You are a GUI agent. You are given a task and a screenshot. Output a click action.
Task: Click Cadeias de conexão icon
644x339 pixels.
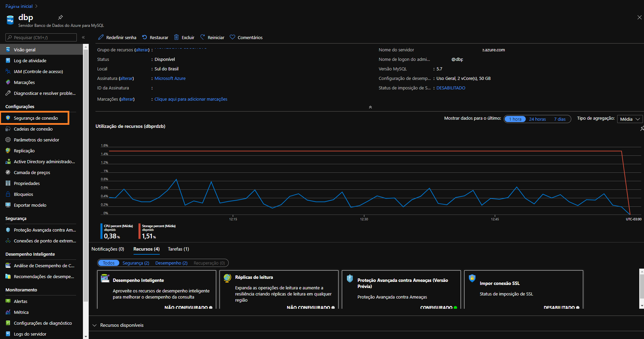tap(8, 129)
